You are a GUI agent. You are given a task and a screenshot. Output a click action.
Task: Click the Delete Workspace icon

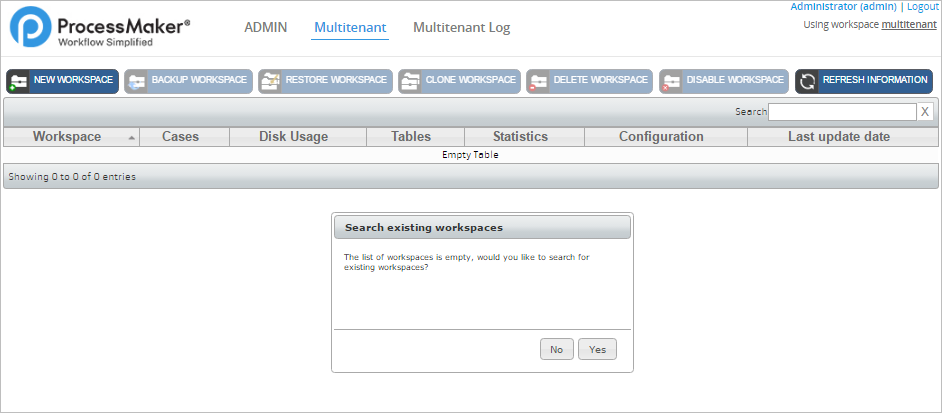[539, 82]
